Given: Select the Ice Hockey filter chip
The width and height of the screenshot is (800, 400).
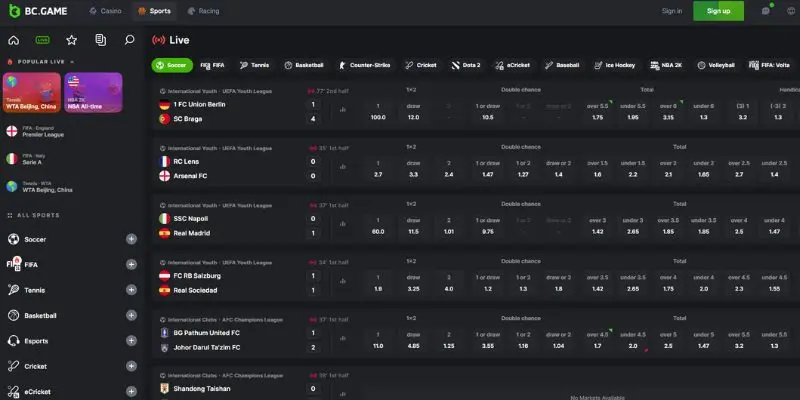Looking at the screenshot, I should (x=615, y=65).
